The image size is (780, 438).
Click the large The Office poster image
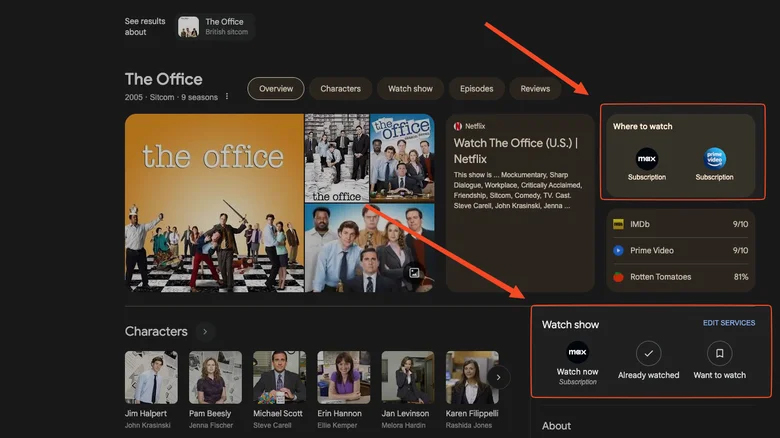214,202
